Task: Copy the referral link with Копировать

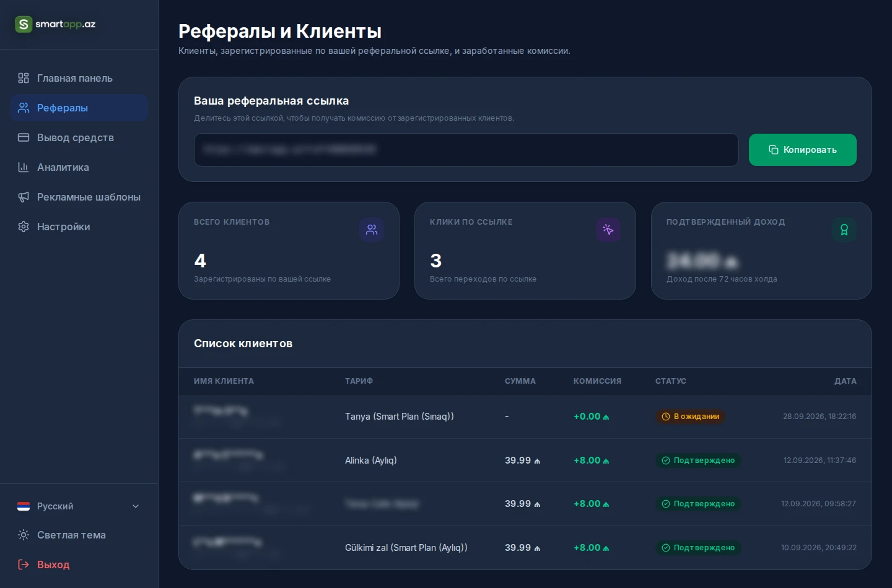Action: coord(803,150)
